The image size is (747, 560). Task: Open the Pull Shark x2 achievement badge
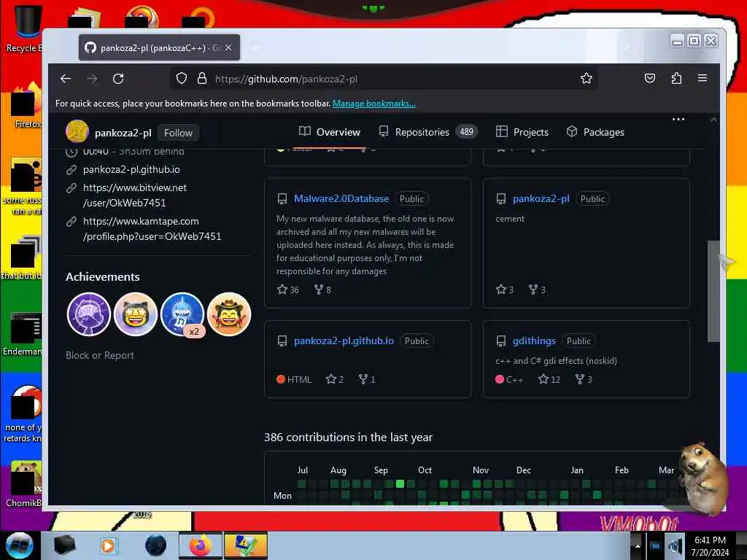[x=182, y=314]
